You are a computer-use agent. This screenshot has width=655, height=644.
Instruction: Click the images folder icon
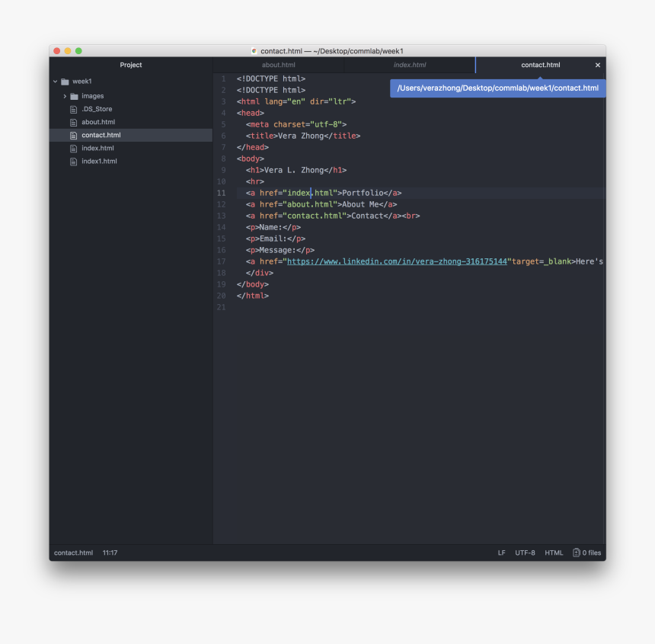tap(74, 96)
